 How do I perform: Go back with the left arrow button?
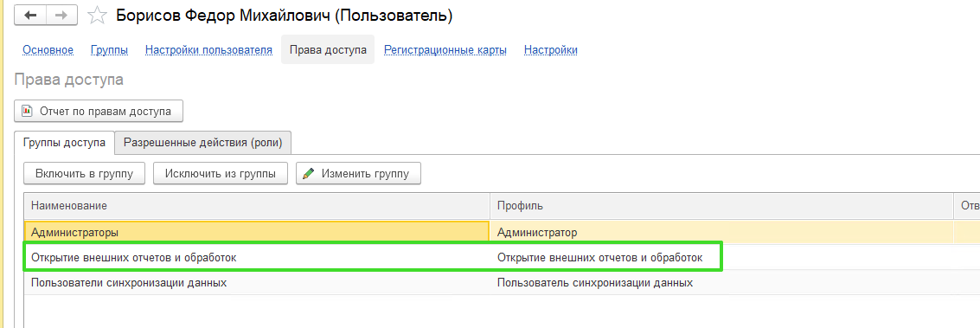[x=30, y=16]
